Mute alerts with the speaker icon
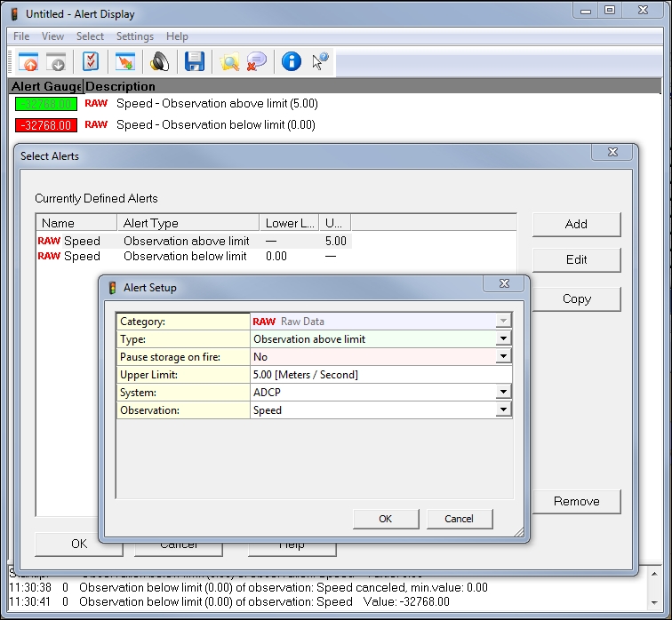This screenshot has width=672, height=620. (159, 62)
